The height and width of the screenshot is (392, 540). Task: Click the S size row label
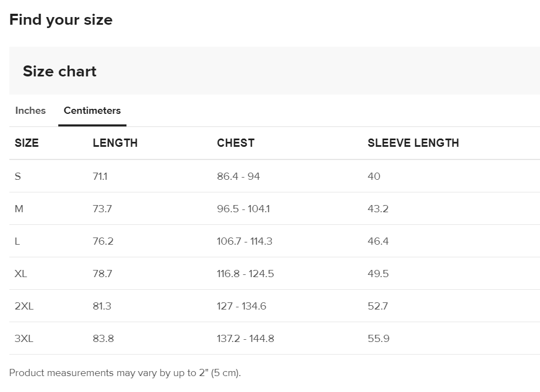(18, 176)
